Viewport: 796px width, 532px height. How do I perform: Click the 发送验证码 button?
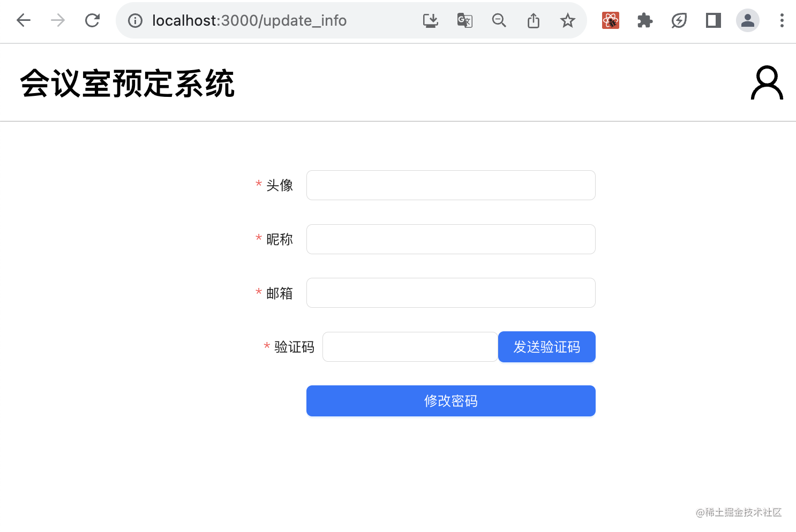547,347
